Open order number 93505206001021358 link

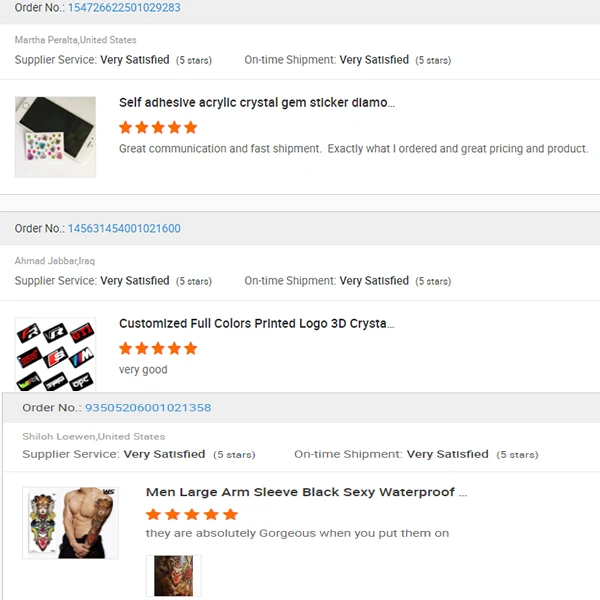pyautogui.click(x=148, y=408)
